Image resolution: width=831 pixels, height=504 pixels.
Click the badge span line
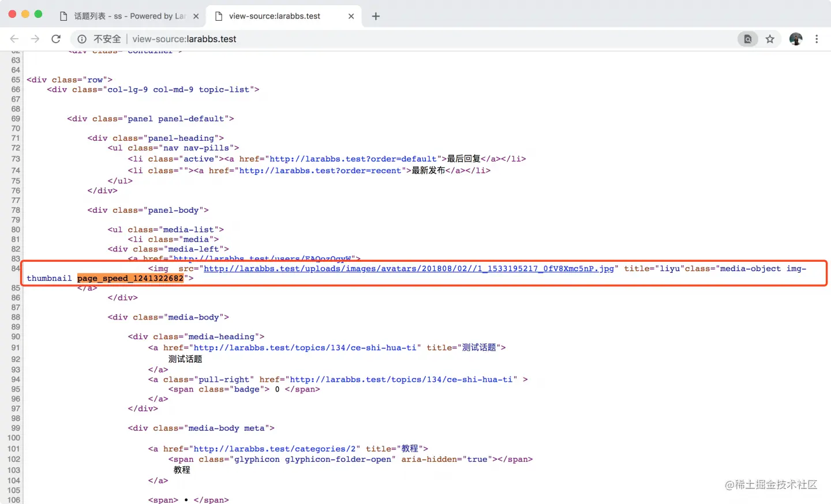pos(244,389)
